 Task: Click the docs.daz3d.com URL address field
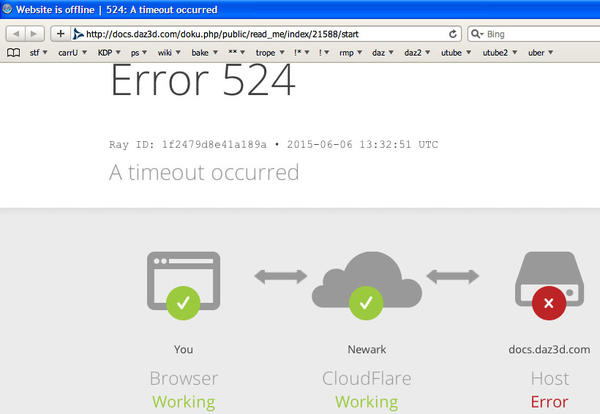[266, 34]
